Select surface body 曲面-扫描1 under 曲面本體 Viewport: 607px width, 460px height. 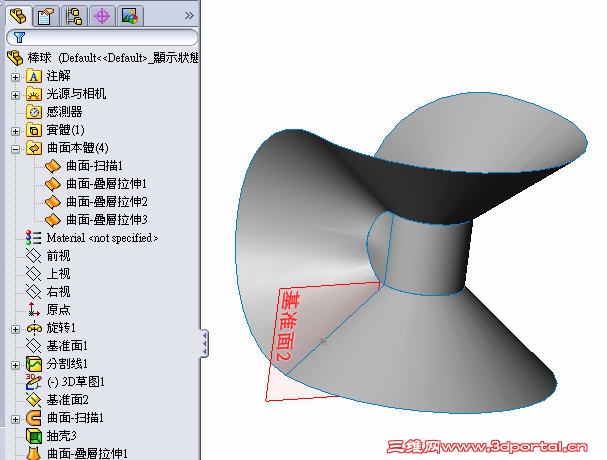point(94,166)
